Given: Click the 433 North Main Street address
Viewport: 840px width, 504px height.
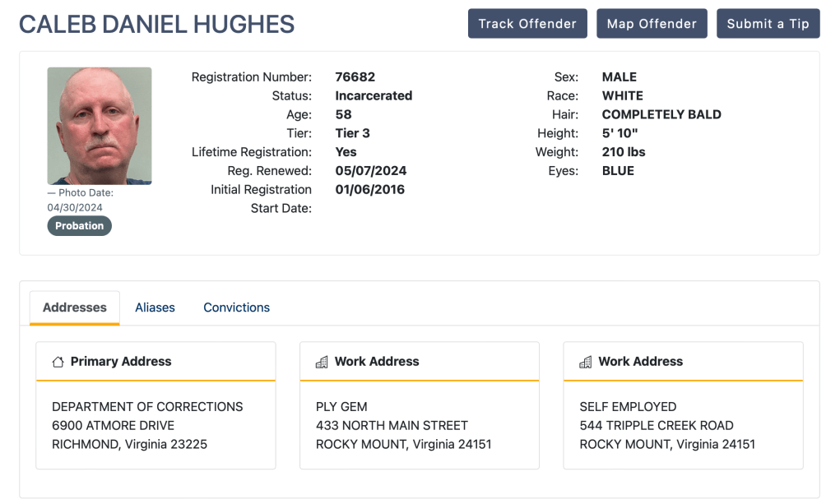Looking at the screenshot, I should (x=392, y=426).
